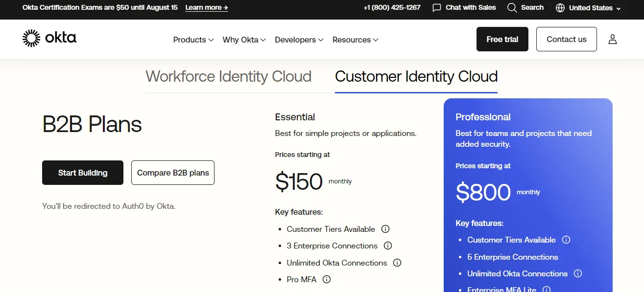Viewport: 644px width, 292px height.
Task: Click the Okta logo
Action: coord(49,38)
